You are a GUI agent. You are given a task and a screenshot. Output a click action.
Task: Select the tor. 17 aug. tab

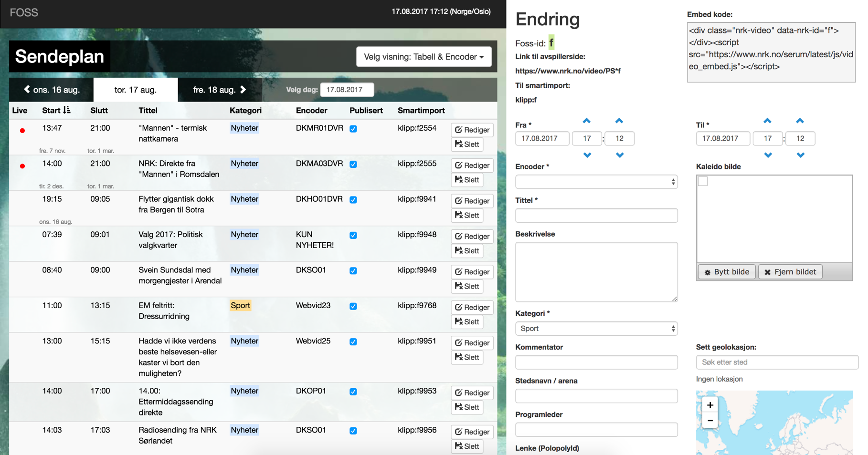coord(136,90)
